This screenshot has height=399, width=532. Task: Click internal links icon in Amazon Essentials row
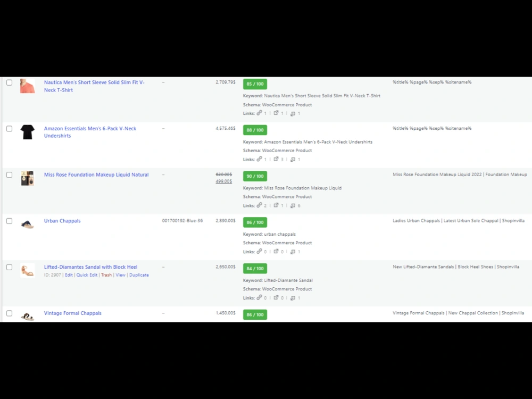point(259,159)
